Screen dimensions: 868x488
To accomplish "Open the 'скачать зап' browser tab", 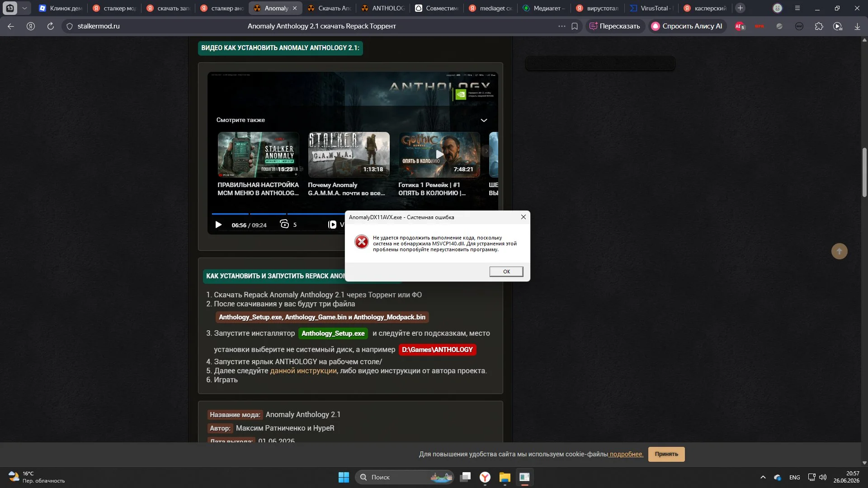I will pos(168,8).
